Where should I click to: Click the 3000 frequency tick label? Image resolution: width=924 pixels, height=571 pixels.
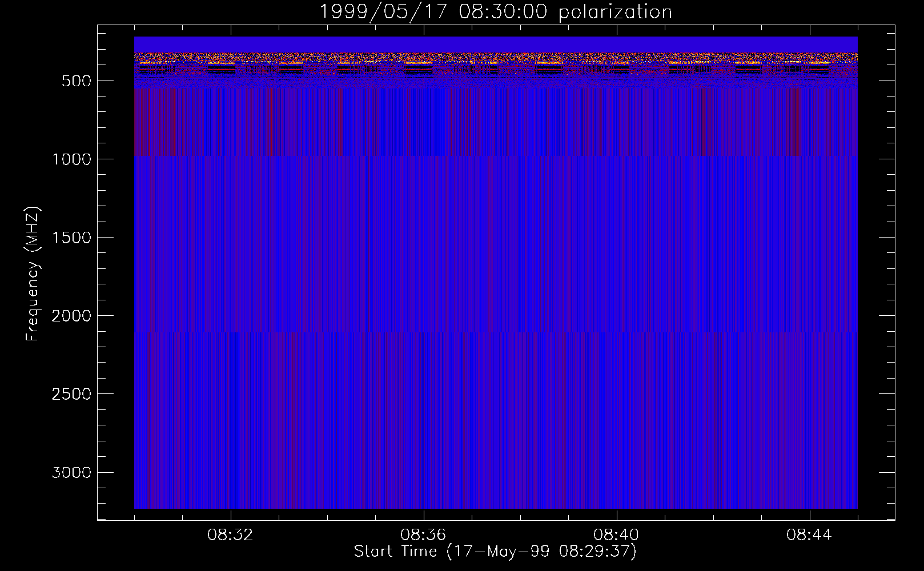(x=71, y=472)
